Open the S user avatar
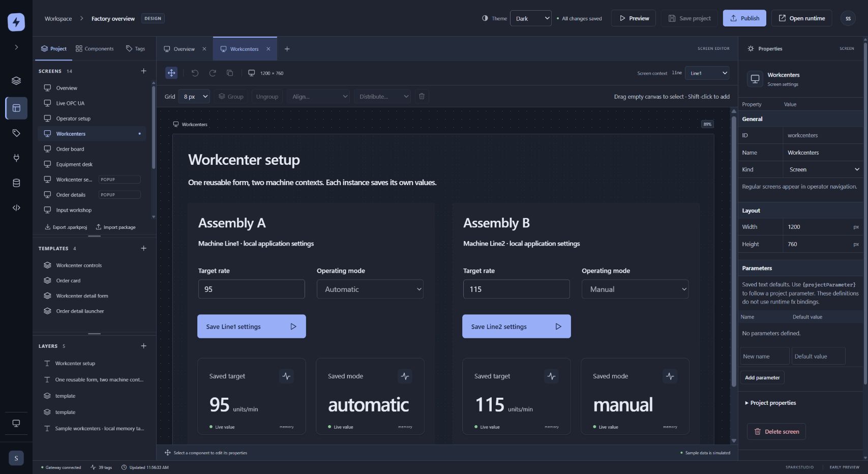This screenshot has width=868, height=474. pos(16,458)
